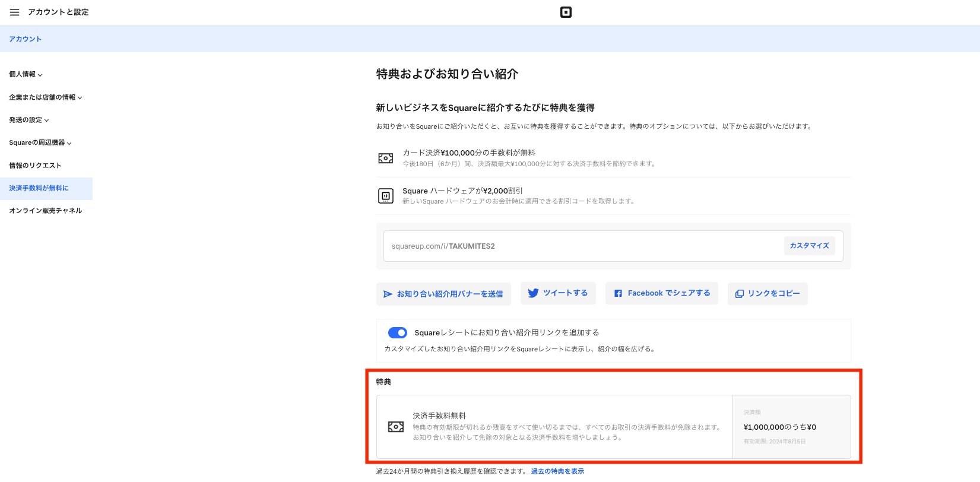The image size is (980, 482).
Task: Click the Square logo at top center
Action: 566,12
